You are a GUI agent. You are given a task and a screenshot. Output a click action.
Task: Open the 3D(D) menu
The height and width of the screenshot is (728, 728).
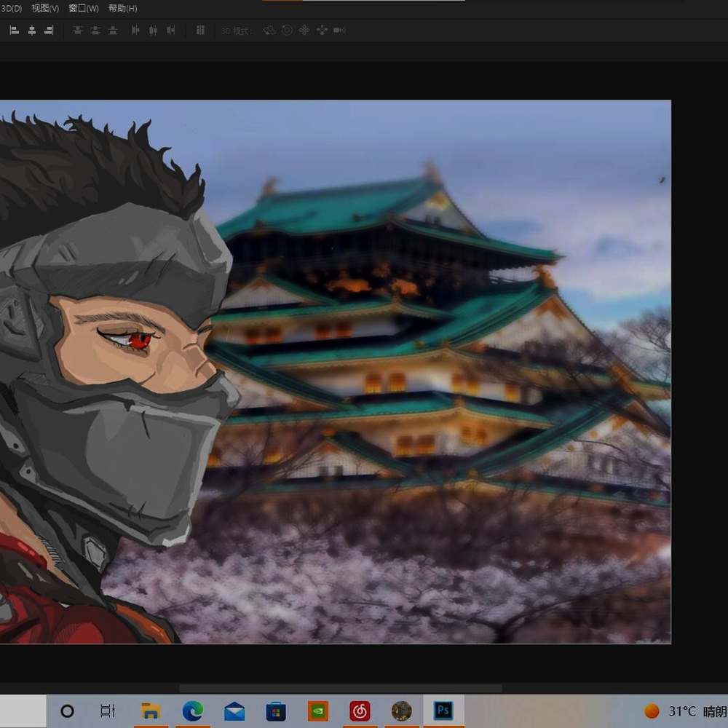click(x=11, y=8)
